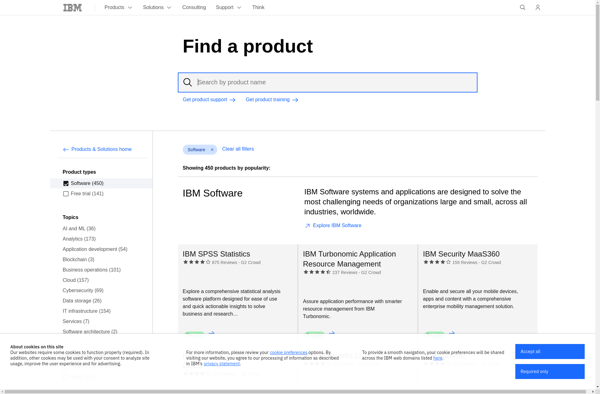Go to Products & Solutions home
600x394 pixels.
tap(101, 149)
